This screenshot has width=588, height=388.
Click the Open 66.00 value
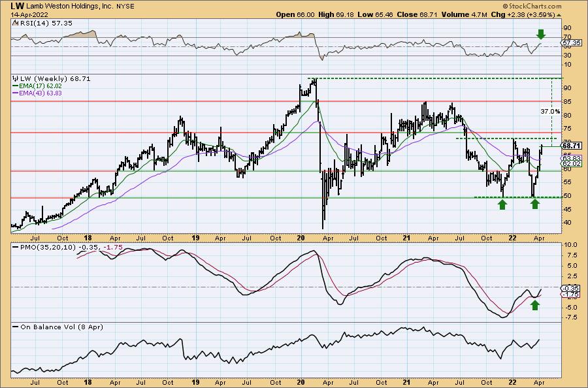(x=295, y=14)
